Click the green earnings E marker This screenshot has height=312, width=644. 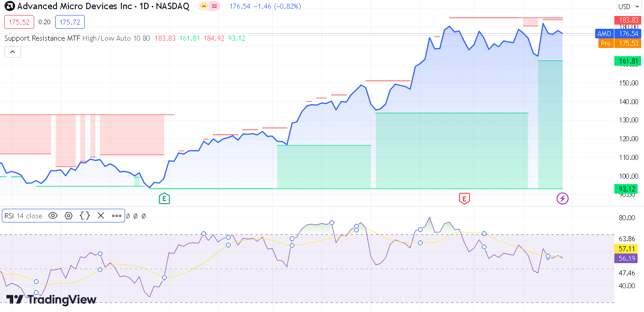pos(164,198)
